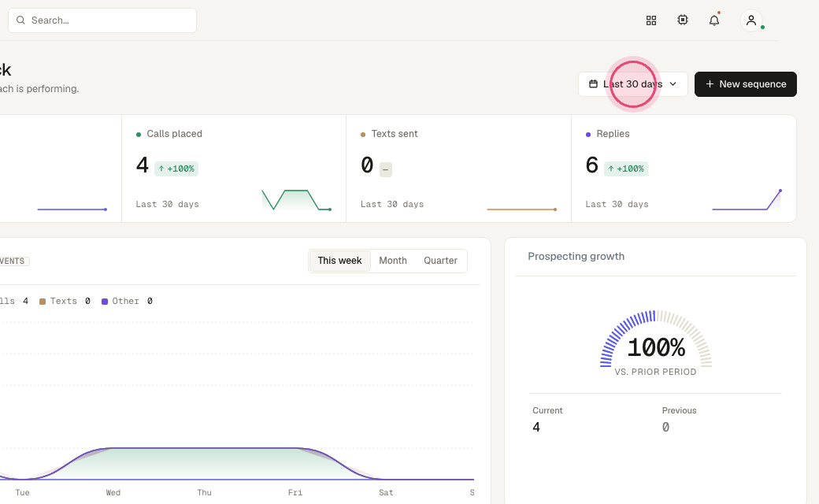Open the apps grid icon
This screenshot has width=819, height=504.
(x=650, y=20)
